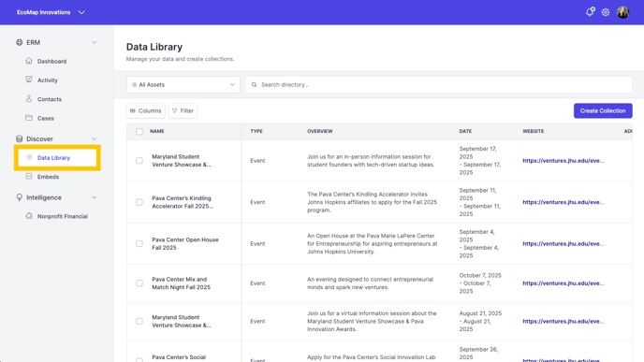Click the OVERVIEW column header
The height and width of the screenshot is (362, 644).
320,131
